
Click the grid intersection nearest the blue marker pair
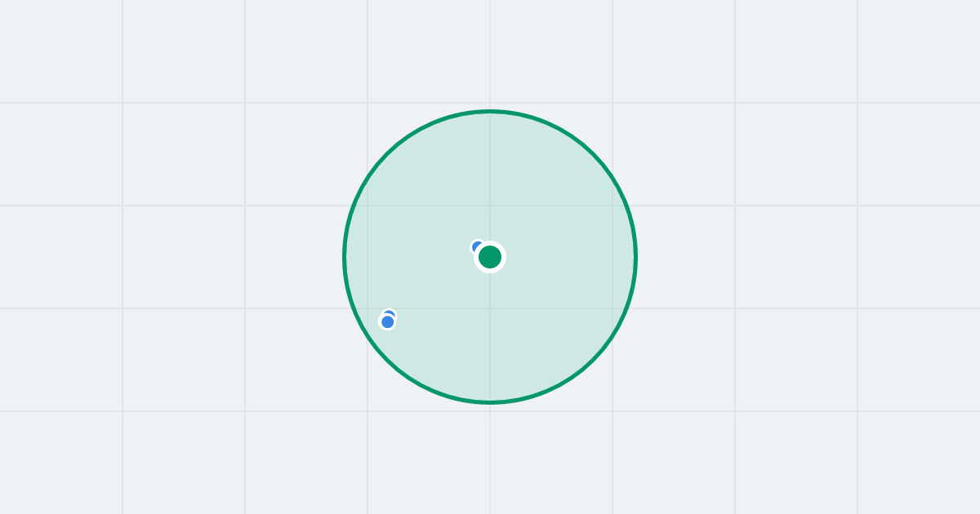(x=367, y=308)
